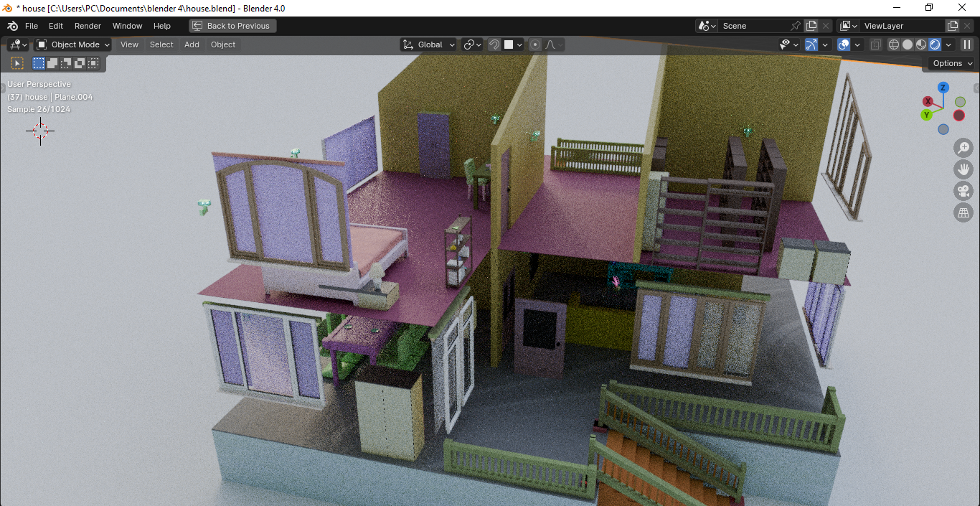Choose the Intersect selection mode icon

point(93,63)
